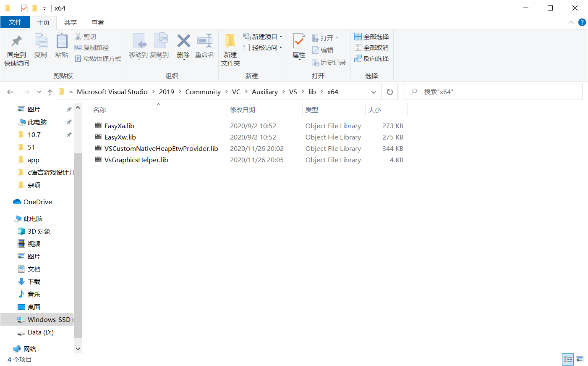This screenshot has width=588, height=366.
Task: Sort by Type (类型) column
Action: (334, 110)
